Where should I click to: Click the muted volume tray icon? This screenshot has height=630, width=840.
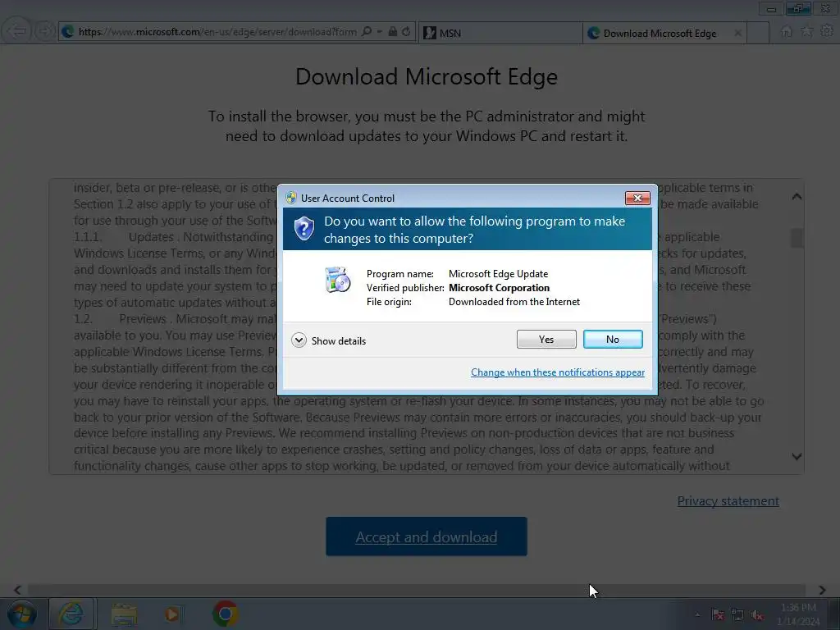tap(757, 615)
